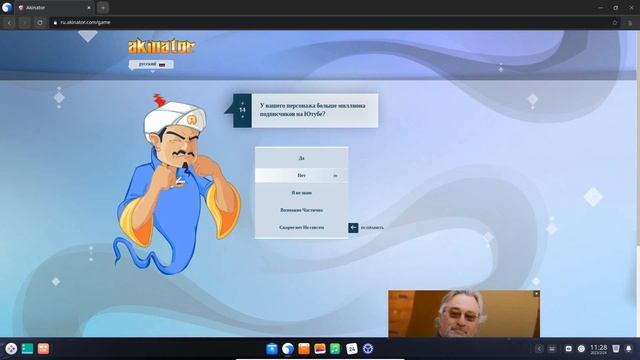The image size is (640, 360).
Task: Click question number 14 badge
Action: coord(242,110)
